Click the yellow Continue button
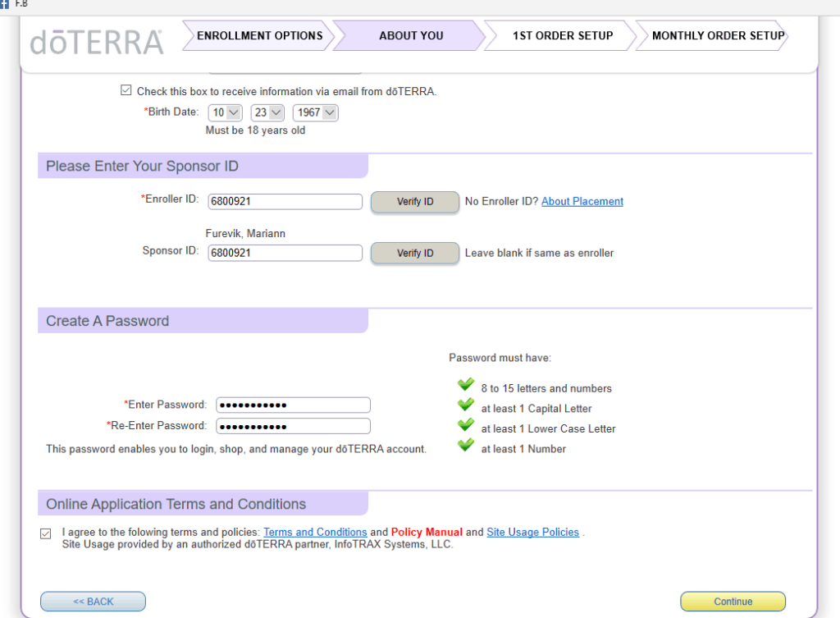840x618 pixels. pyautogui.click(x=733, y=602)
